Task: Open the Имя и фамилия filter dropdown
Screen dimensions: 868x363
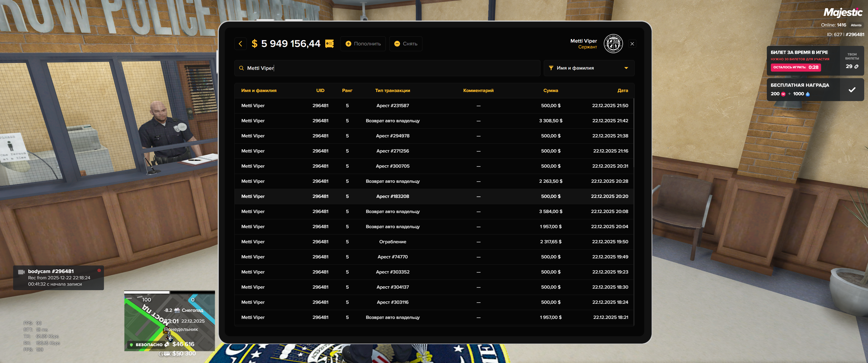Action: point(589,68)
